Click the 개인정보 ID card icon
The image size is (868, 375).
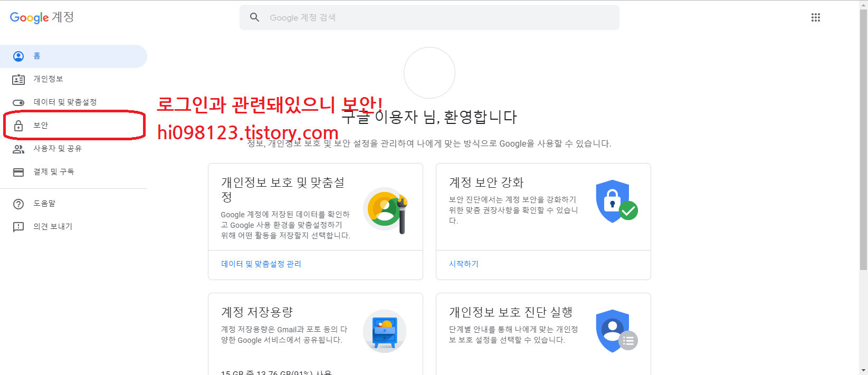coord(18,80)
